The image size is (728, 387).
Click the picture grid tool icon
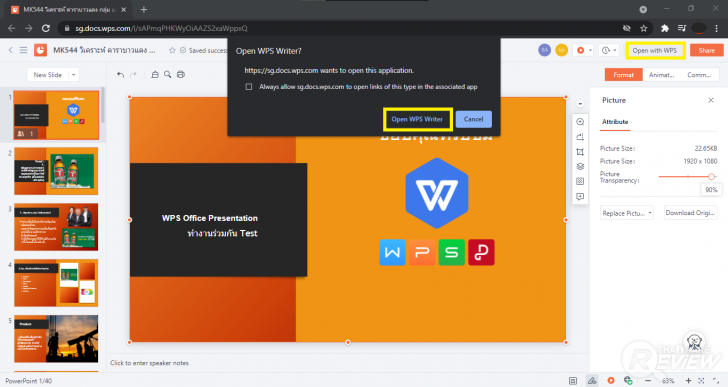click(x=580, y=181)
